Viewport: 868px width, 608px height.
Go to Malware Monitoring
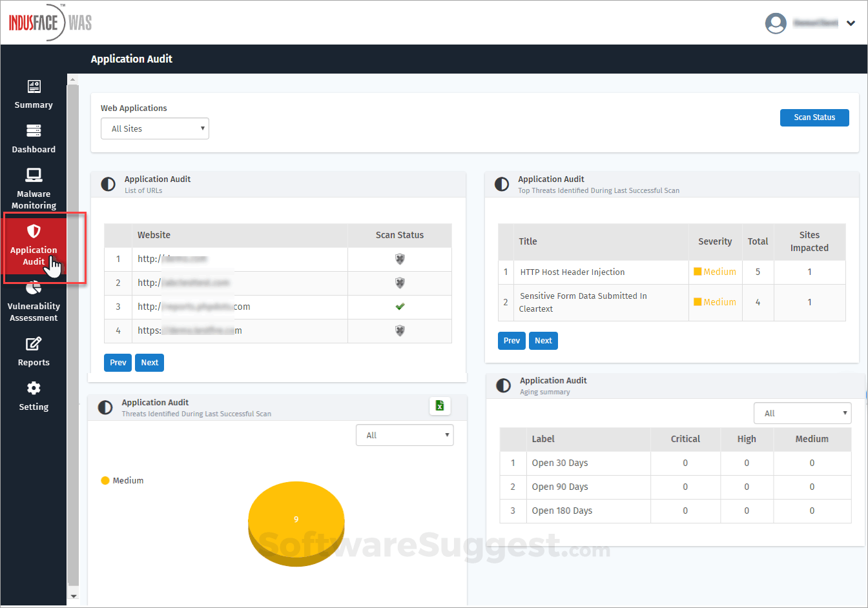[x=34, y=189]
